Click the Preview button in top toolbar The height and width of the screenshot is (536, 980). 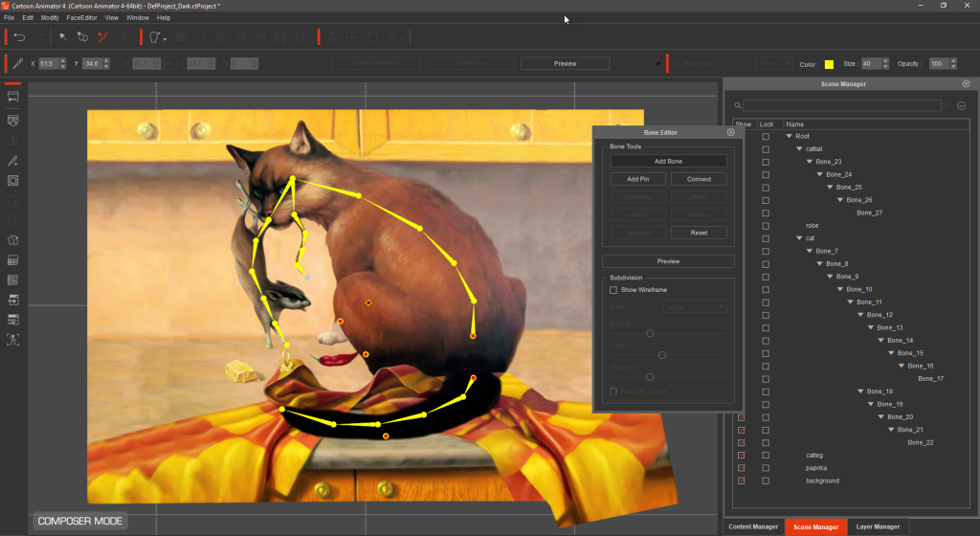pyautogui.click(x=565, y=64)
